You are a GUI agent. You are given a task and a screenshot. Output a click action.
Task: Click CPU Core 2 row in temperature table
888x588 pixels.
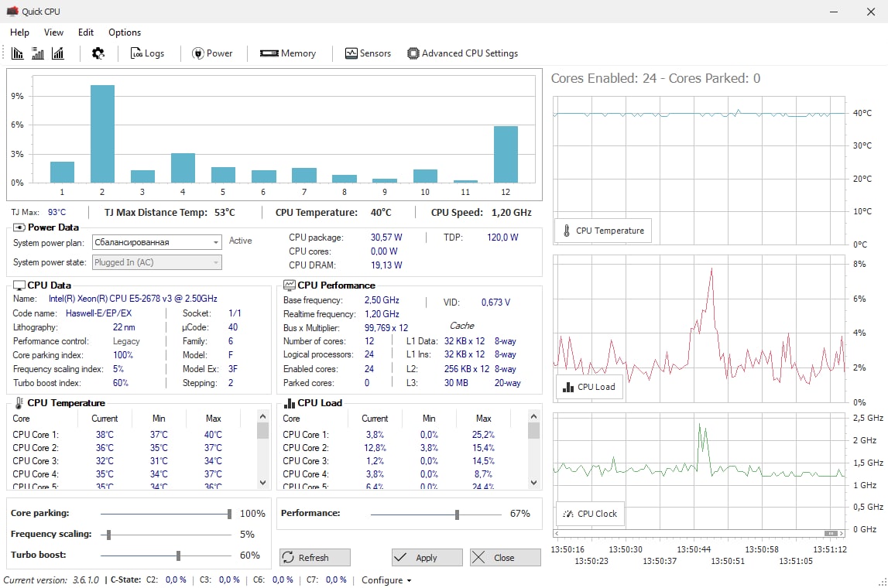click(x=133, y=448)
